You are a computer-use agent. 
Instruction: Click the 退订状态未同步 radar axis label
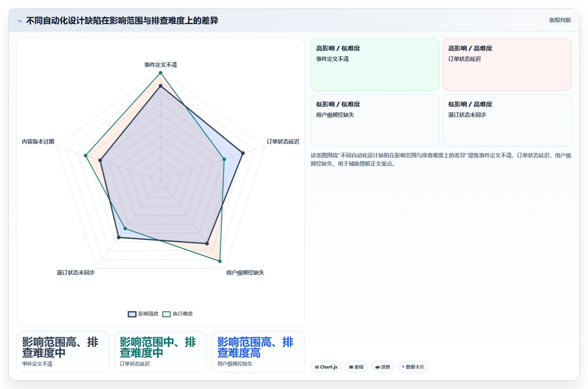click(x=76, y=273)
